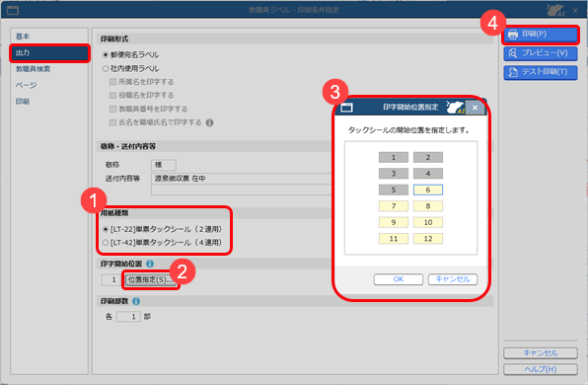Select label position 4
Screen dimensions: 588x385
click(428, 174)
